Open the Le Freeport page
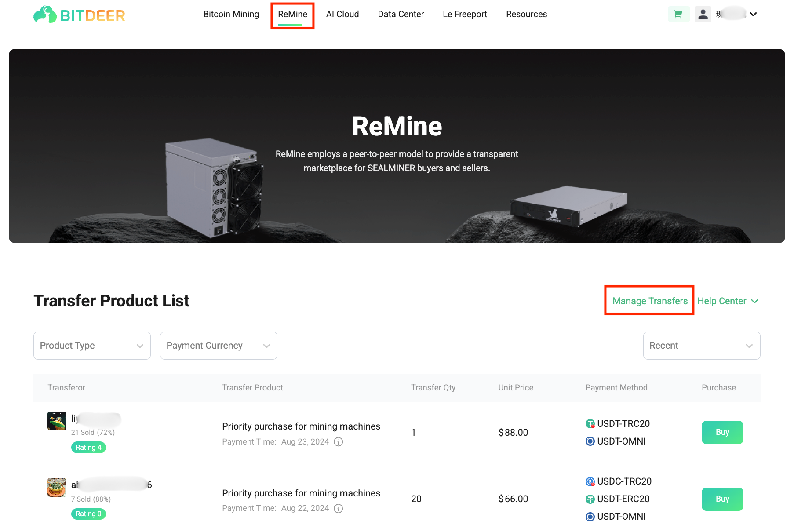The height and width of the screenshot is (532, 794). point(465,15)
